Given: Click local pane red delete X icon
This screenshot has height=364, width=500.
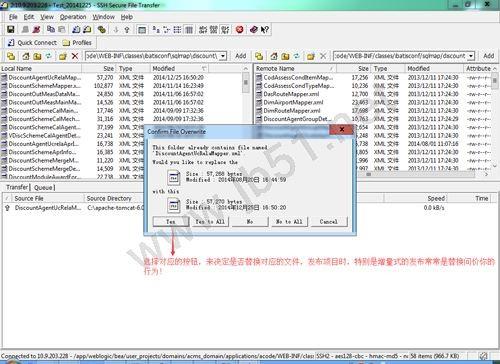Looking at the screenshot, I should tap(75, 56).
